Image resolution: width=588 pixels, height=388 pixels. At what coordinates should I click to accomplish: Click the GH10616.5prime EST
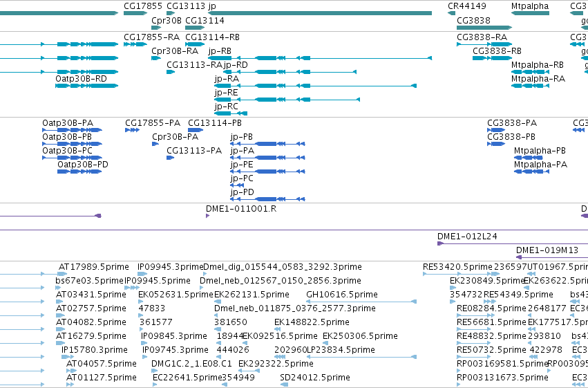[361, 302]
